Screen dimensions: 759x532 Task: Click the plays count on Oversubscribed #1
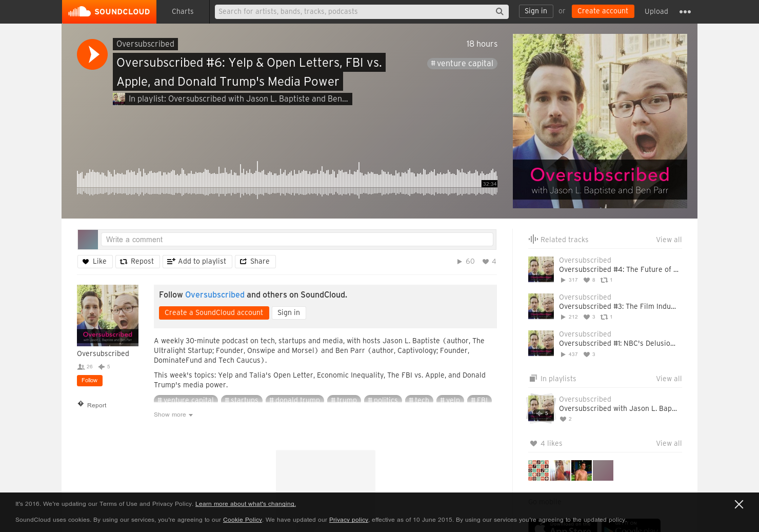(569, 354)
